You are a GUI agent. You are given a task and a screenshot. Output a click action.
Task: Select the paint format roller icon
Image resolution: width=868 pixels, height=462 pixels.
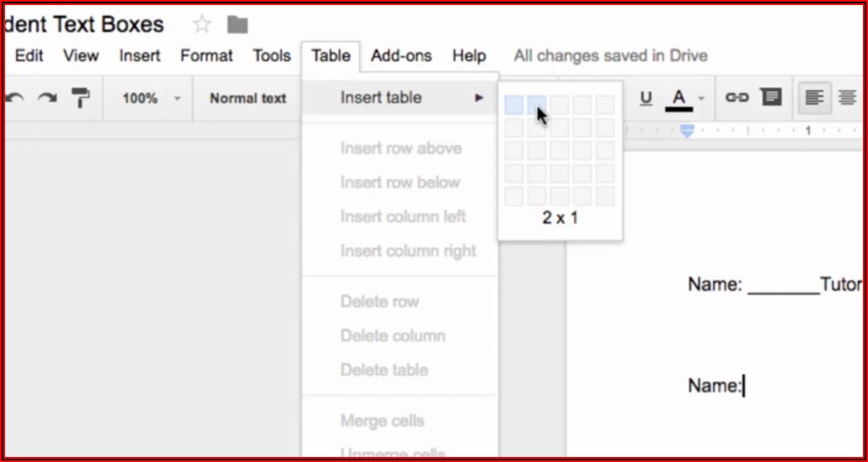(x=80, y=98)
